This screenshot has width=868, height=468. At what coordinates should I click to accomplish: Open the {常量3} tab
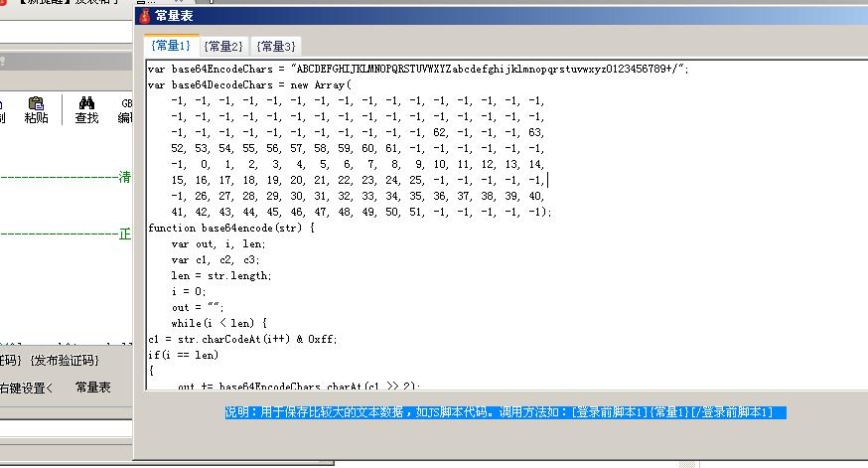[275, 46]
